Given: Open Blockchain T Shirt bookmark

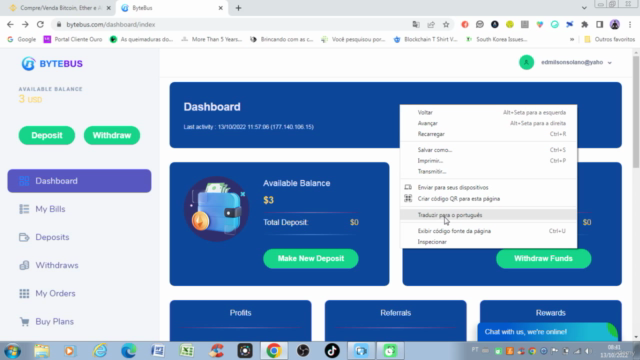Looking at the screenshot, I should (426, 39).
